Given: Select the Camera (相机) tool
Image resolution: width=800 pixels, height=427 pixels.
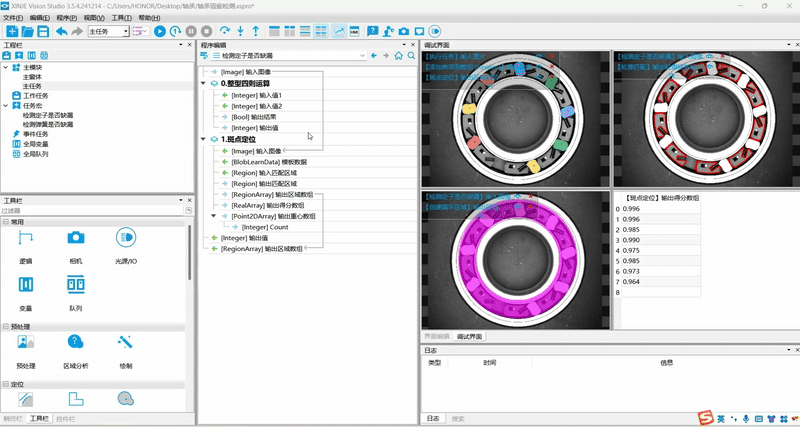Looking at the screenshot, I should click(76, 237).
